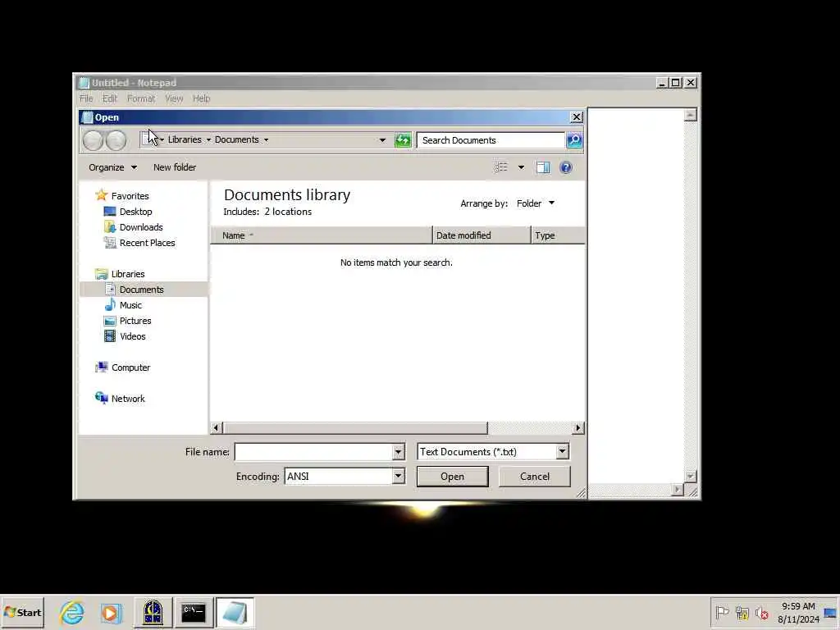840x630 pixels.
Task: Expand the view options dropdown arrow
Action: [x=521, y=167]
